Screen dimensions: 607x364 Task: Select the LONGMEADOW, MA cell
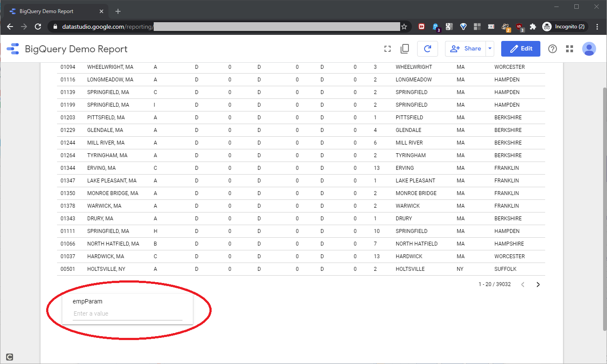pos(110,80)
